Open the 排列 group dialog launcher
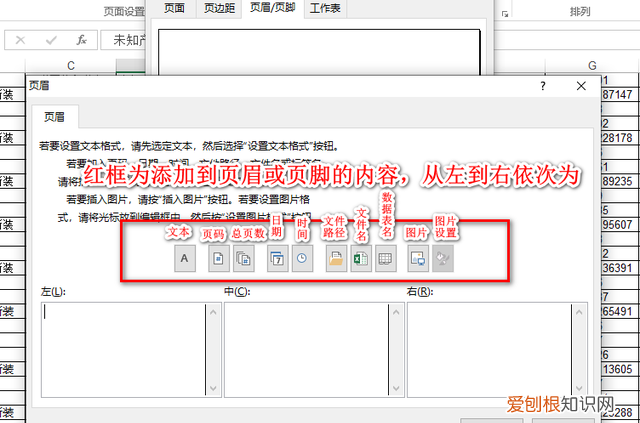This screenshot has height=423, width=640. coord(505,14)
